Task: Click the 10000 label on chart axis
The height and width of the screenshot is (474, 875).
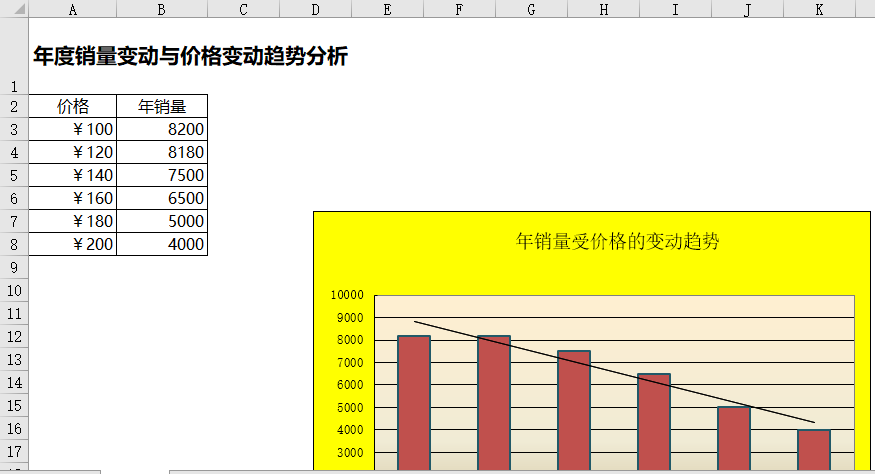Action: point(348,295)
